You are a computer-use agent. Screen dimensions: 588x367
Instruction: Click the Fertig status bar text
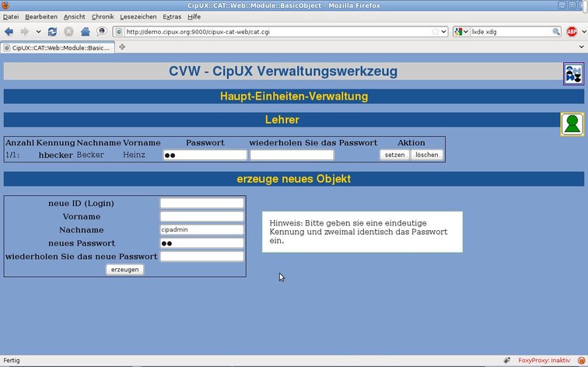pyautogui.click(x=12, y=360)
